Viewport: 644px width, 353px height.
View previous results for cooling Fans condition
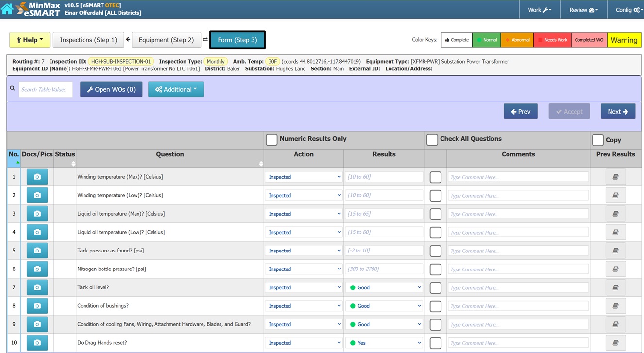615,324
